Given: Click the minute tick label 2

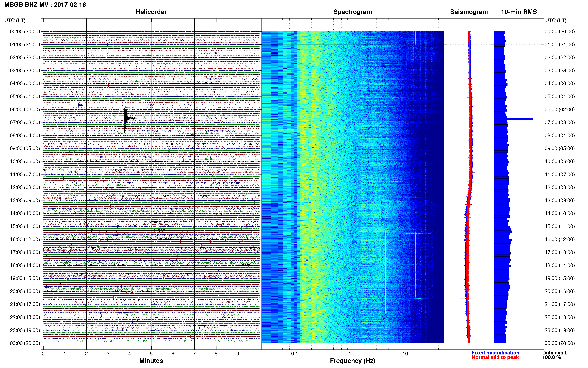Looking at the screenshot, I should [x=86, y=354].
